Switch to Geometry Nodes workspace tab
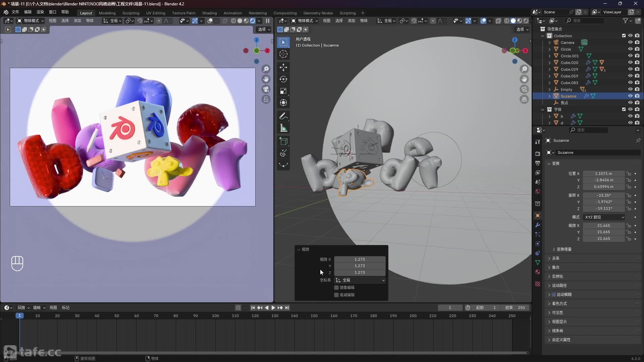Screen dimensions: 644x362 pos(318,13)
